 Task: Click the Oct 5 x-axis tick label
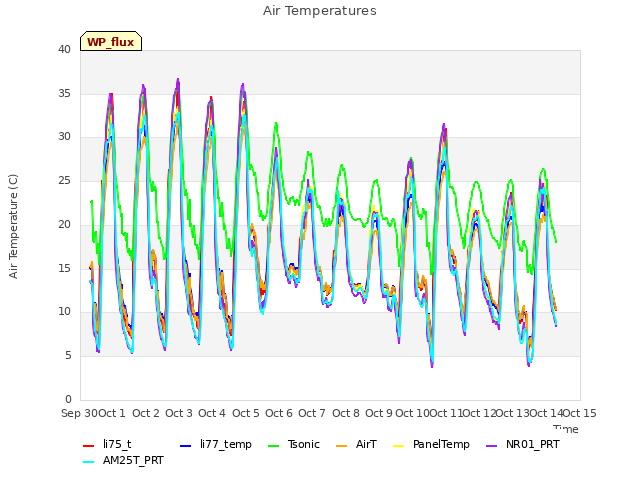tap(246, 413)
